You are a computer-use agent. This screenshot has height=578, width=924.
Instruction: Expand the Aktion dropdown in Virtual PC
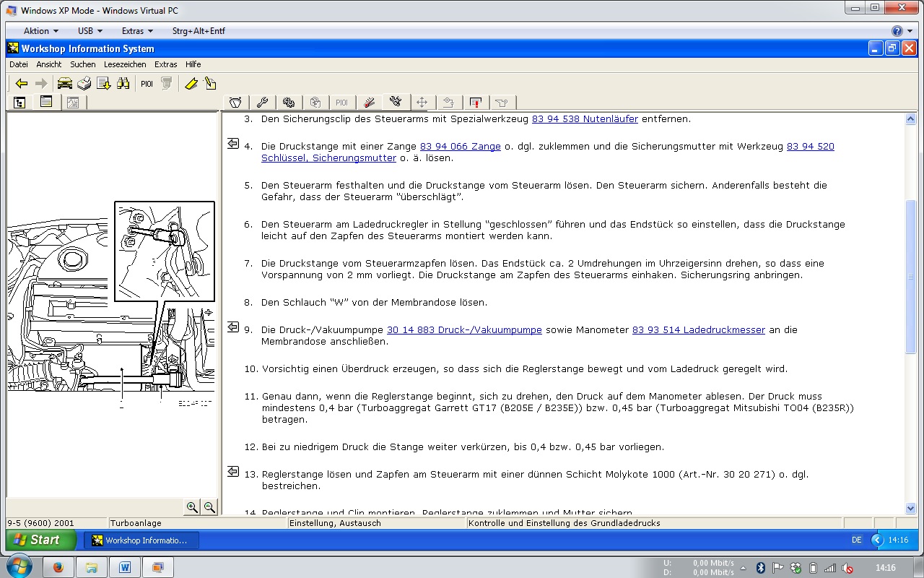pyautogui.click(x=40, y=31)
